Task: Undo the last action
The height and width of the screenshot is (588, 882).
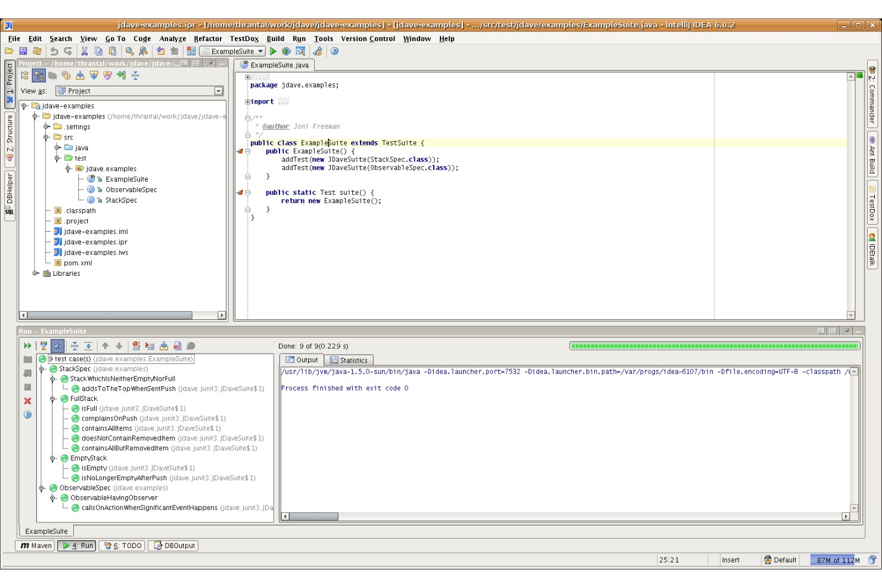Action: 54,51
